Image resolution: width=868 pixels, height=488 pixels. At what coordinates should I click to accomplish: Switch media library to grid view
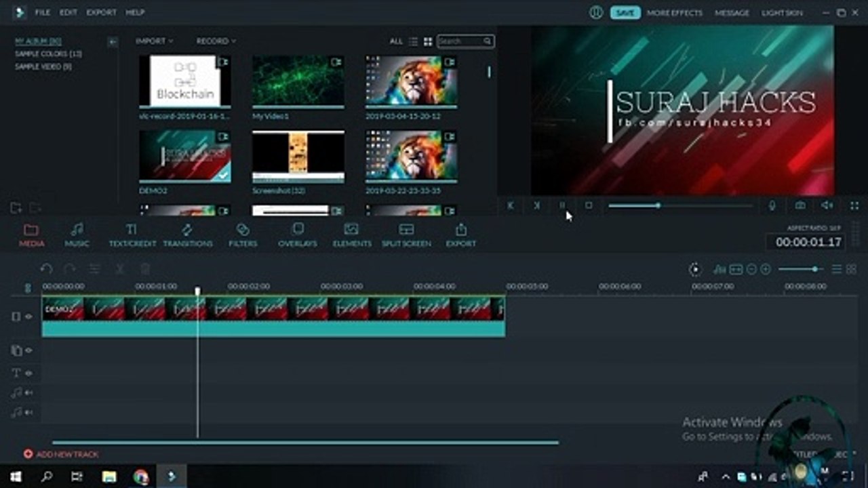coord(428,41)
